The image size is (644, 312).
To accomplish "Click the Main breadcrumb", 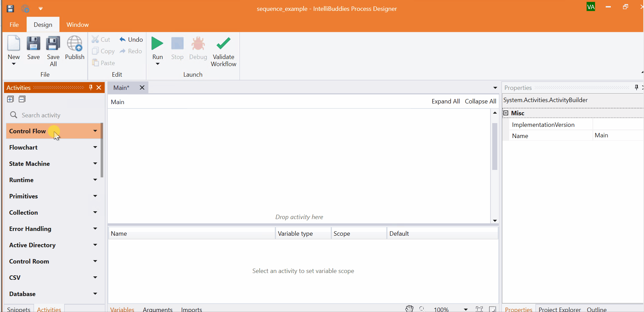I will (118, 102).
